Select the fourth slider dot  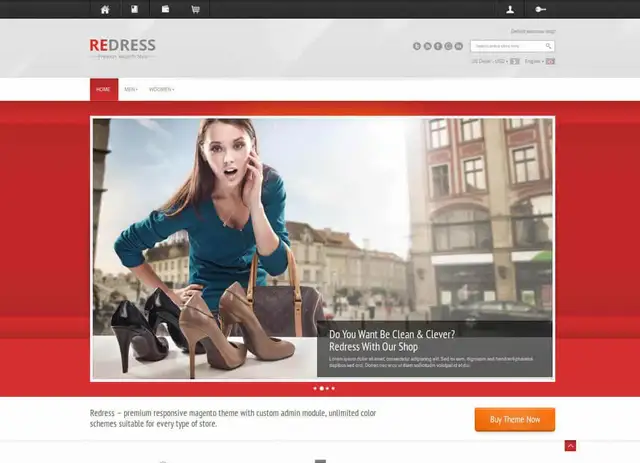(x=333, y=388)
